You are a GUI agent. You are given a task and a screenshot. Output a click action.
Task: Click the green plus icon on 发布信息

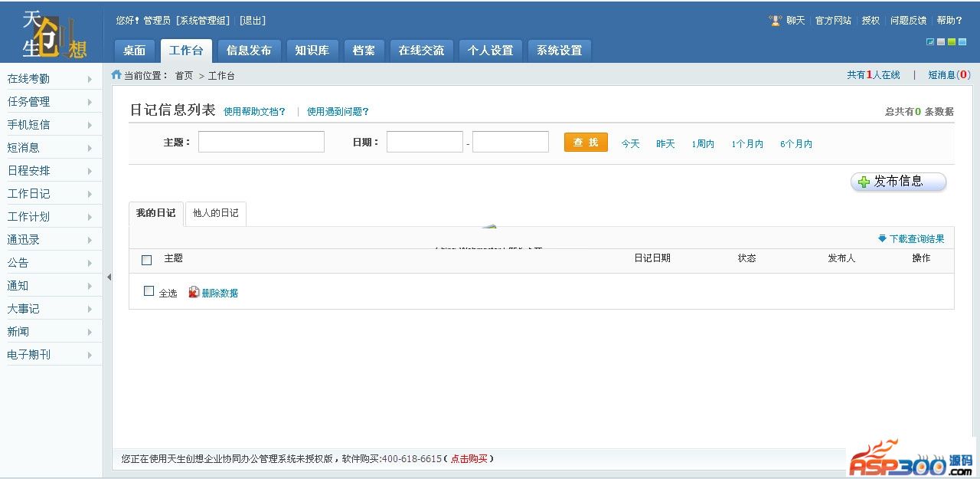point(864,182)
